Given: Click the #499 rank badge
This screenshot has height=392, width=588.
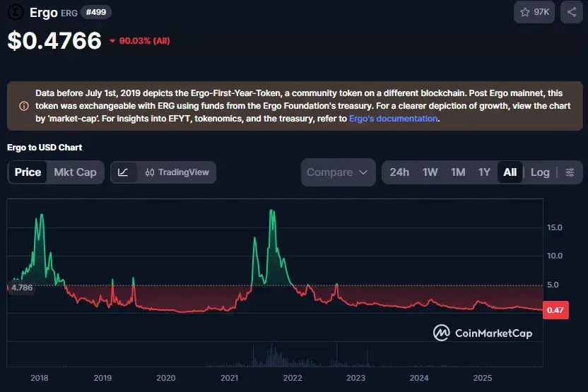Looking at the screenshot, I should 96,13.
